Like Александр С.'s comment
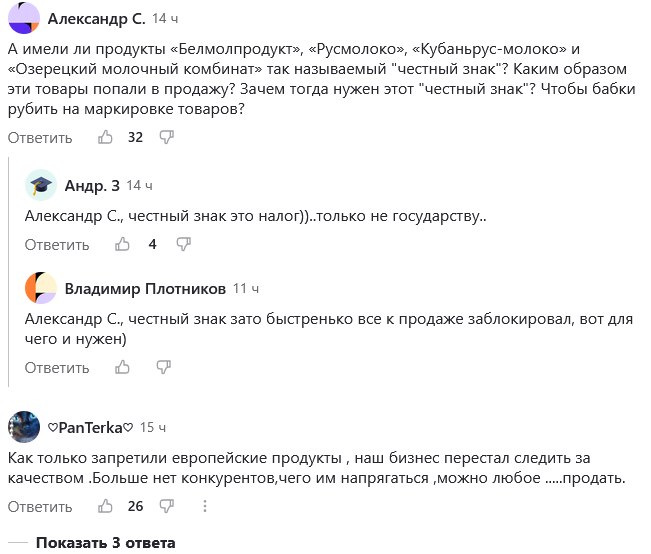651x554 pixels. 105,137
